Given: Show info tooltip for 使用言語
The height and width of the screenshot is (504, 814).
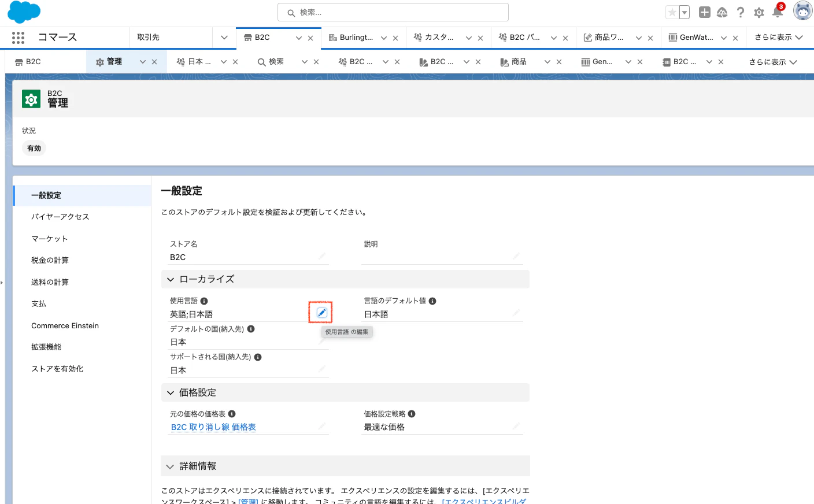Looking at the screenshot, I should 204,301.
